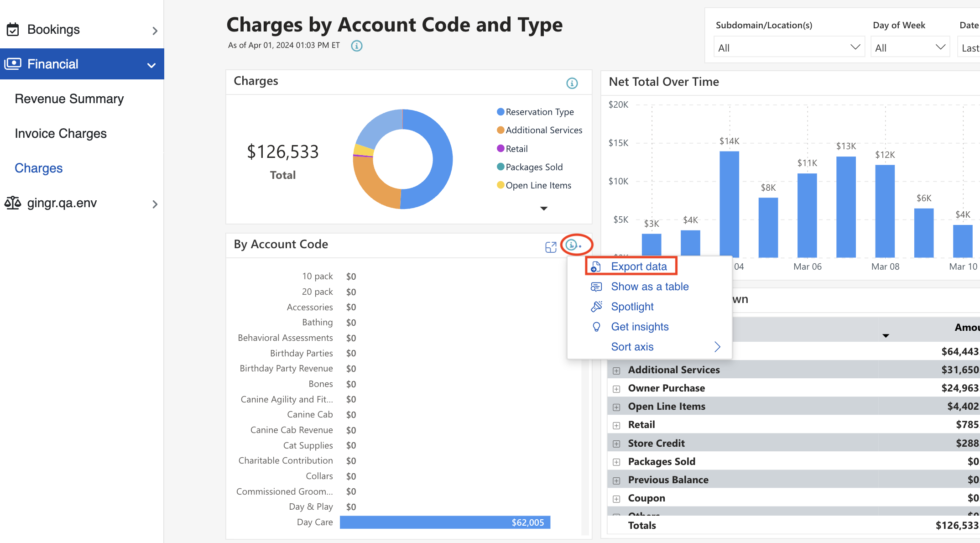Open Invoice Charges report
Viewport: 980px width, 543px height.
point(61,133)
